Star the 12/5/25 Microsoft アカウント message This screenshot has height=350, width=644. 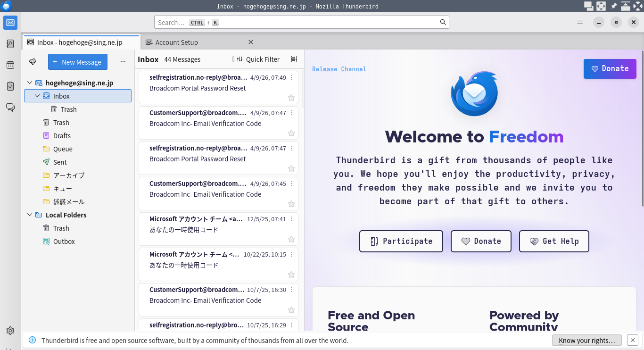(x=291, y=239)
